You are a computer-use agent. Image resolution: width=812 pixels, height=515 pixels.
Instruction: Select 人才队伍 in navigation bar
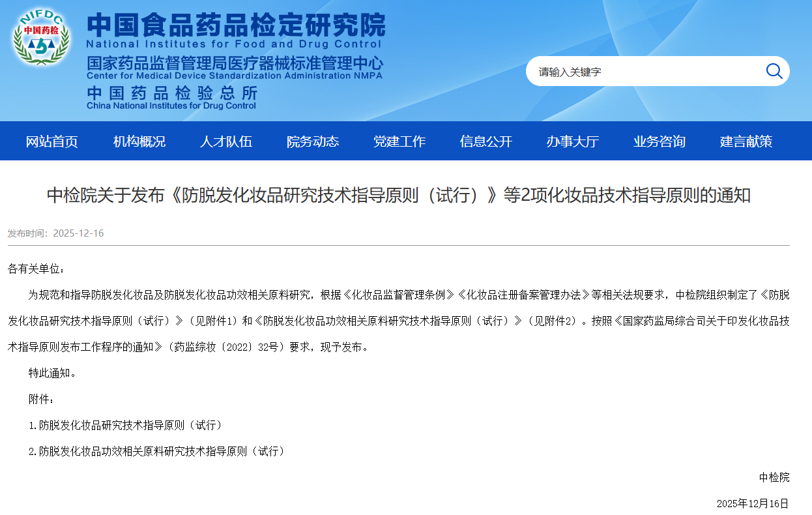[x=225, y=141]
